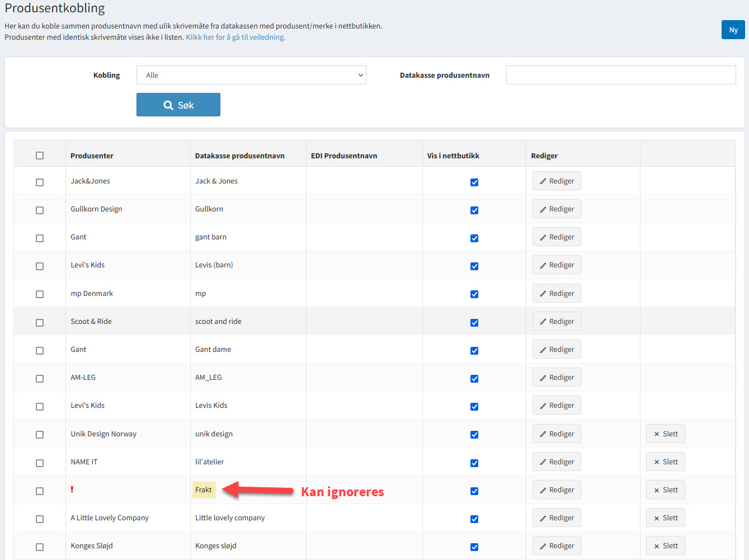This screenshot has height=560, width=749.
Task: Open the Kobling dropdown
Action: pos(251,75)
